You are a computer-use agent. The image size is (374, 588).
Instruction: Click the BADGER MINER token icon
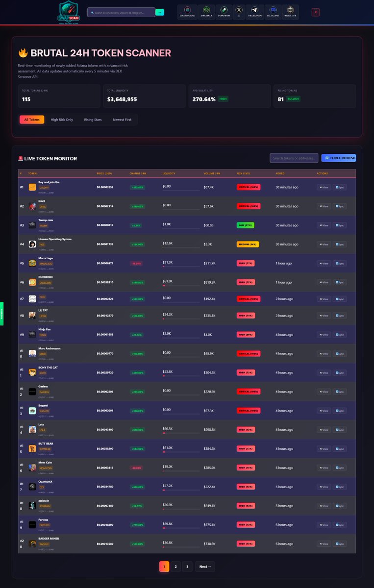coord(32,543)
